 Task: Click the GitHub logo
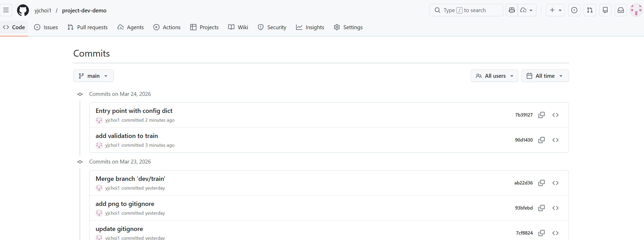coord(23,10)
